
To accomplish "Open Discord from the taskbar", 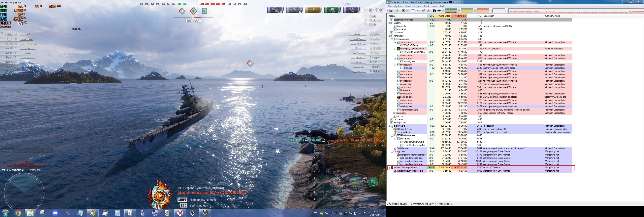I will pos(55,213).
